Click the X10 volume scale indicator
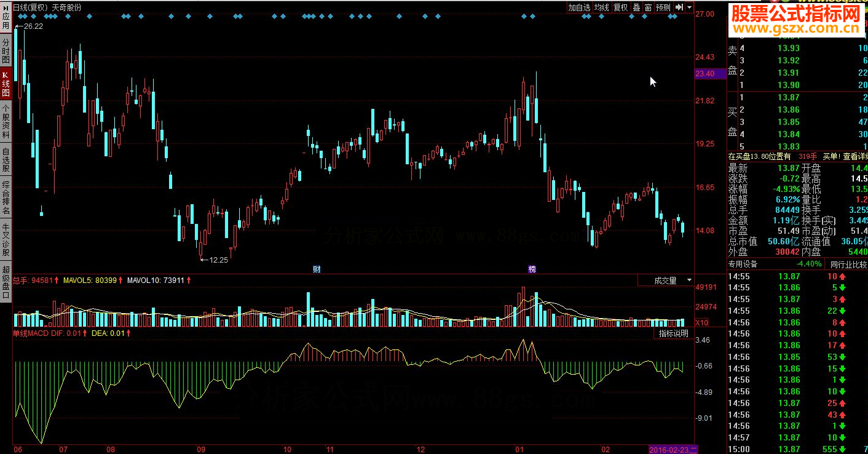Viewport: 868px width, 454px height. (x=701, y=322)
